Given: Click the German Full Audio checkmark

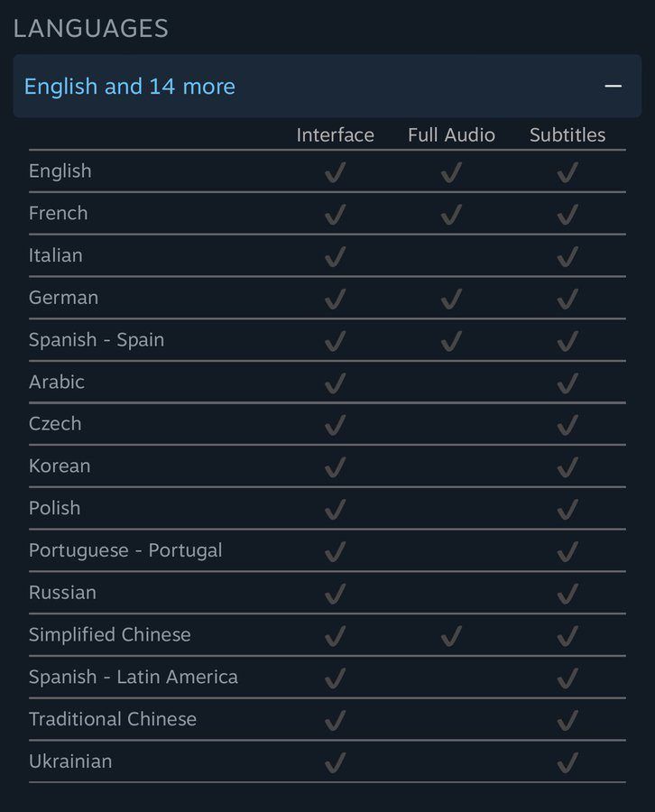Looking at the screenshot, I should [x=451, y=298].
